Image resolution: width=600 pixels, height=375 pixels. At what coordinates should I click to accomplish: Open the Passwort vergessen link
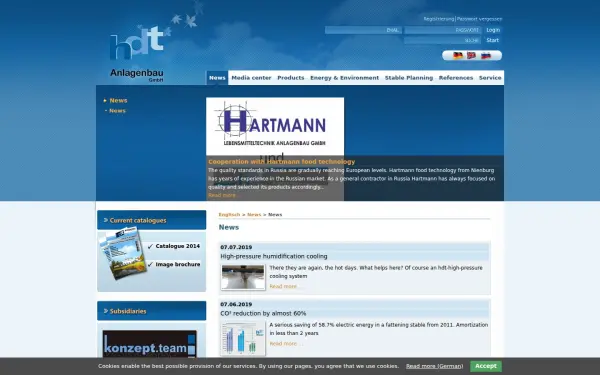(x=479, y=19)
